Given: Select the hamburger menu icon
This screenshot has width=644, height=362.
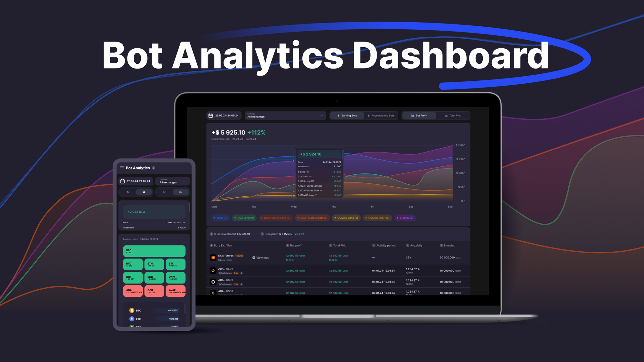Looking at the screenshot, I should coord(122,168).
